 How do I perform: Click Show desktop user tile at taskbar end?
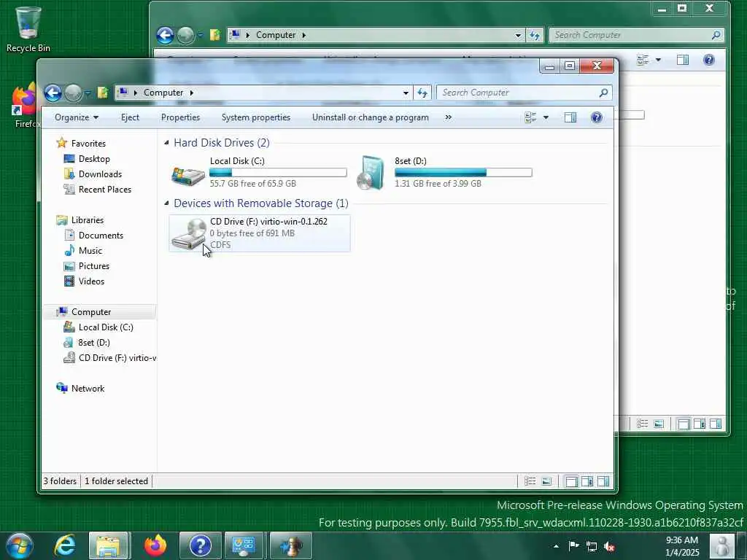tap(721, 545)
